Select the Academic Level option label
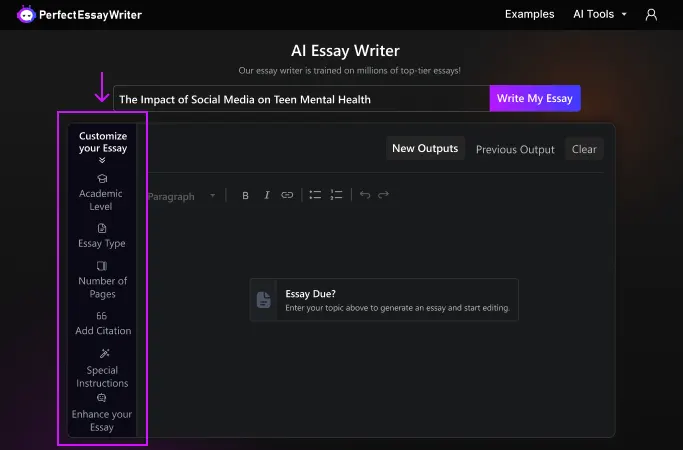This screenshot has height=450, width=683. point(101,200)
